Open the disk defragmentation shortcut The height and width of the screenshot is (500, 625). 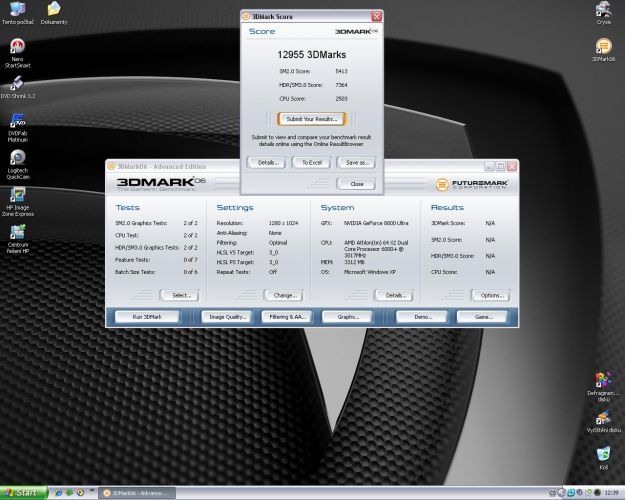point(603,387)
